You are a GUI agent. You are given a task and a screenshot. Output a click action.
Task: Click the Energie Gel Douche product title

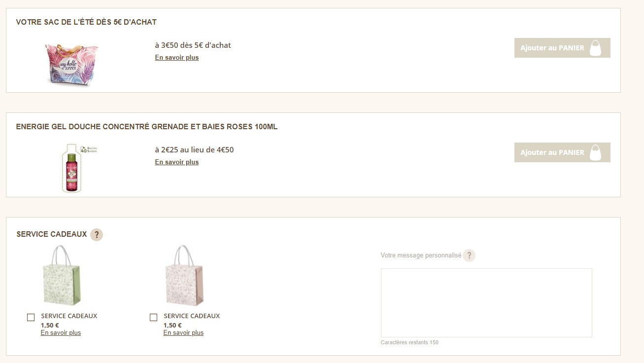(147, 127)
